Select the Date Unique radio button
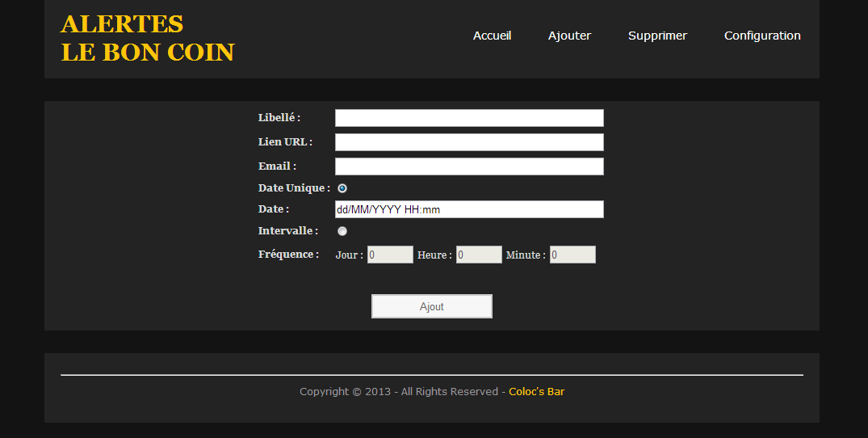 coord(342,188)
